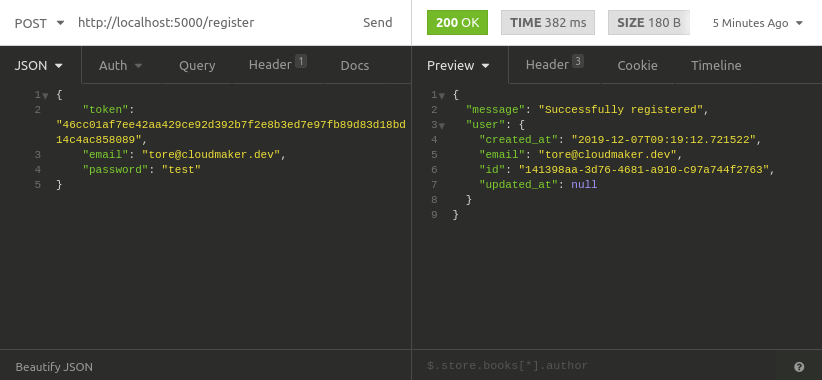
Task: Click the "token" key in request body
Action: pyautogui.click(x=106, y=110)
